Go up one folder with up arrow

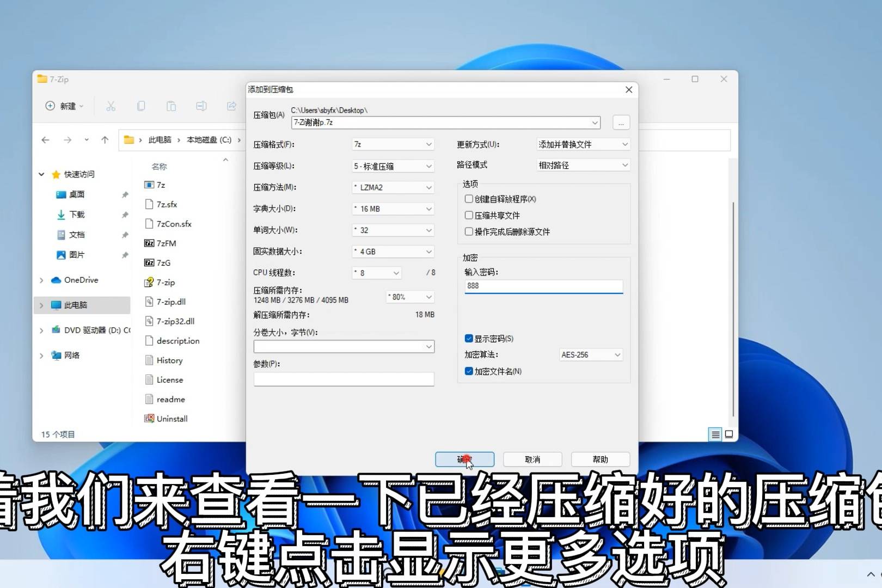click(105, 140)
